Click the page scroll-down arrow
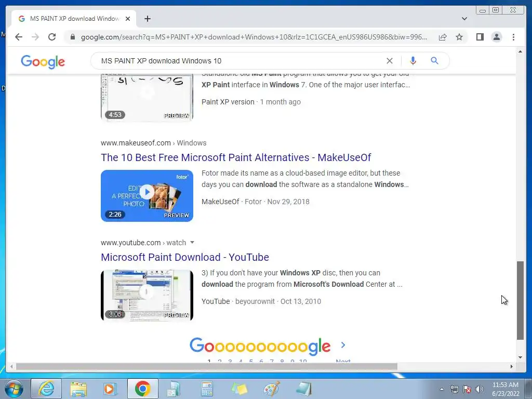Viewport: 532px width, 399px height. pyautogui.click(x=520, y=357)
